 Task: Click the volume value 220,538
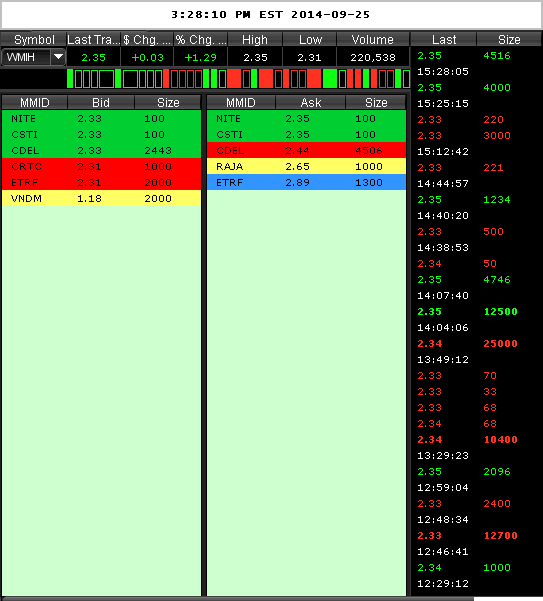(x=373, y=57)
